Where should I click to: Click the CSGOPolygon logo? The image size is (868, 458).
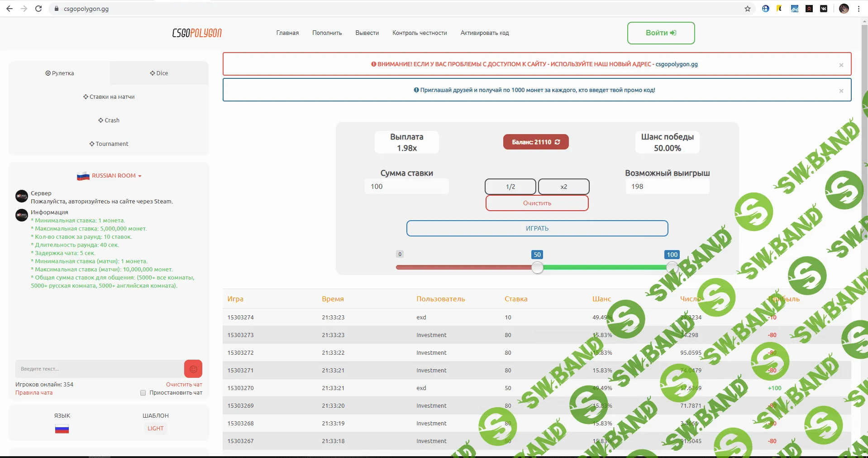tap(197, 33)
